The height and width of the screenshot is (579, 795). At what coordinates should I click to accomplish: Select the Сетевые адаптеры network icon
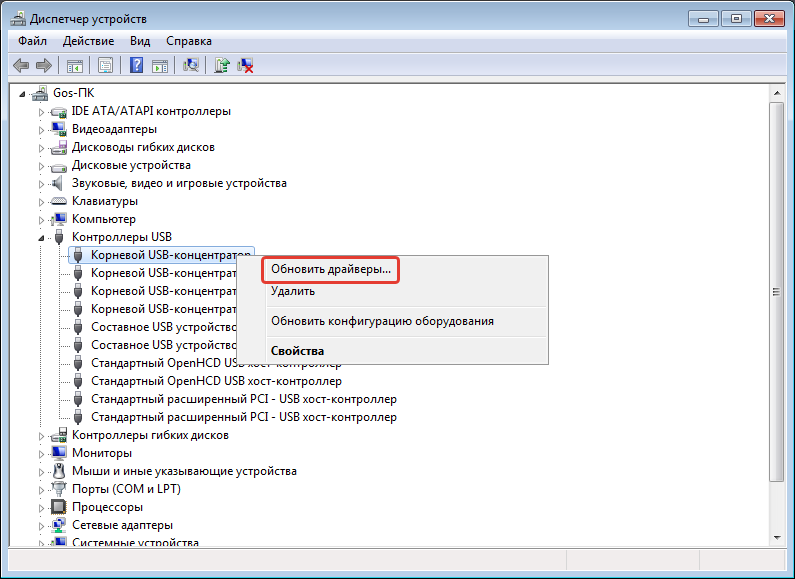coord(59,525)
